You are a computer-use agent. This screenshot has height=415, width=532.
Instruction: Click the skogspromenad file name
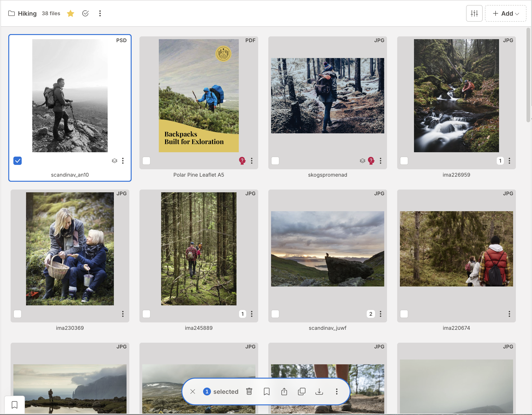pyautogui.click(x=328, y=175)
